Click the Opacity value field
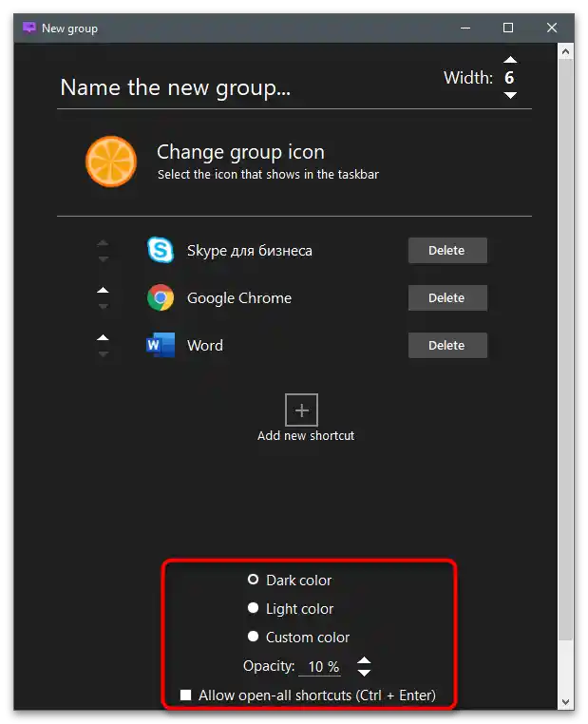 [x=320, y=667]
